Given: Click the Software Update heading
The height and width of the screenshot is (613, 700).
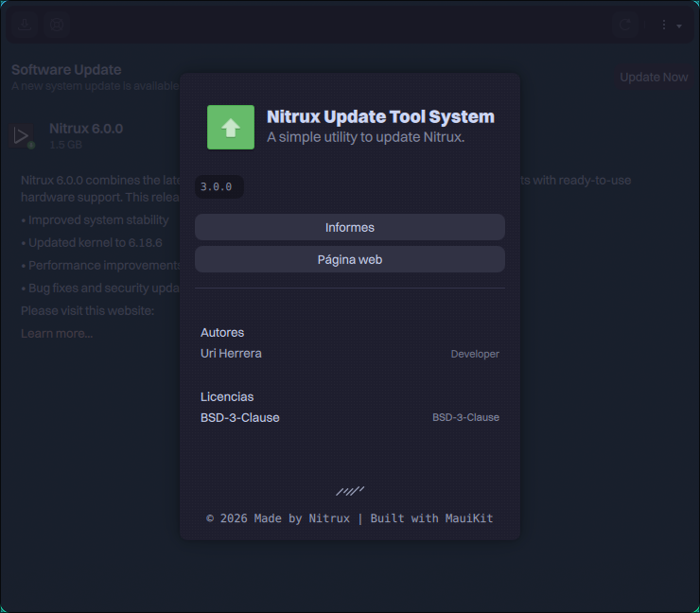Looking at the screenshot, I should coord(66,70).
